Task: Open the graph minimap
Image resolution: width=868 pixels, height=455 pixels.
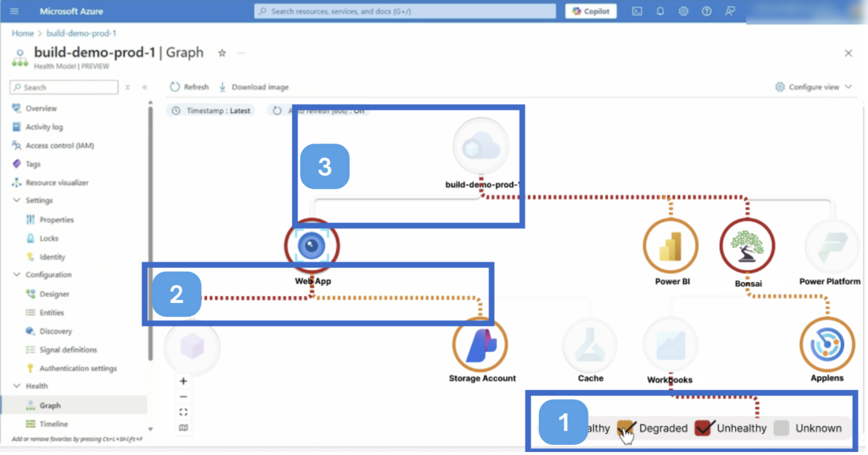Action: pos(183,427)
